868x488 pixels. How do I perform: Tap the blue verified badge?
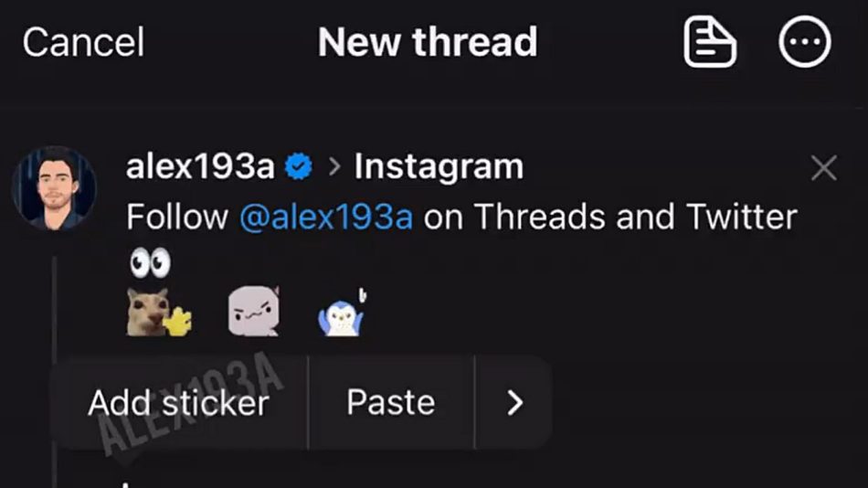pyautogui.click(x=299, y=166)
